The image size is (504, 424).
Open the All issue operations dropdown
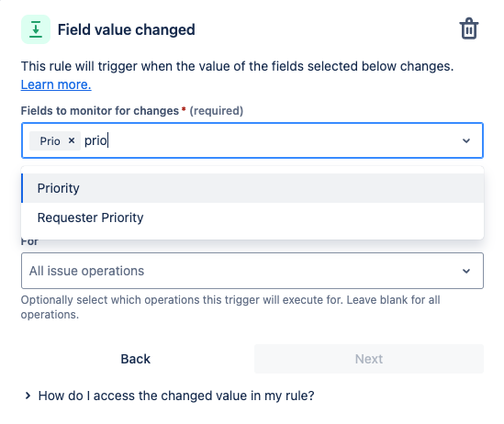pos(252,271)
